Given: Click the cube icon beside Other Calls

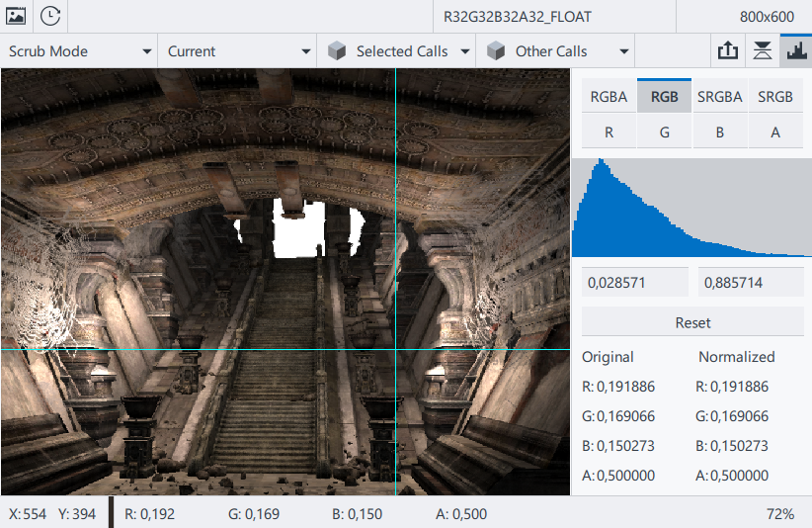Looking at the screenshot, I should [x=496, y=50].
